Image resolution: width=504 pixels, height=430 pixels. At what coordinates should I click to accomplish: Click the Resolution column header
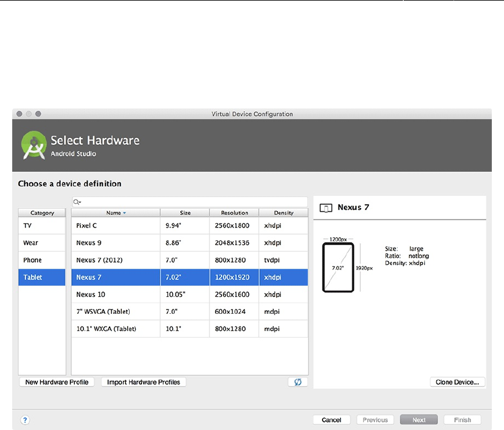(x=234, y=213)
